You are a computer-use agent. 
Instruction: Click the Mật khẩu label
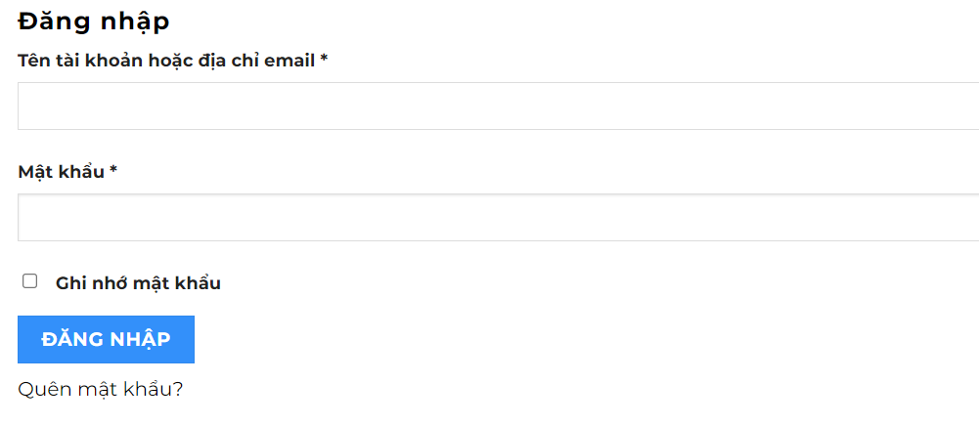pyautogui.click(x=61, y=172)
